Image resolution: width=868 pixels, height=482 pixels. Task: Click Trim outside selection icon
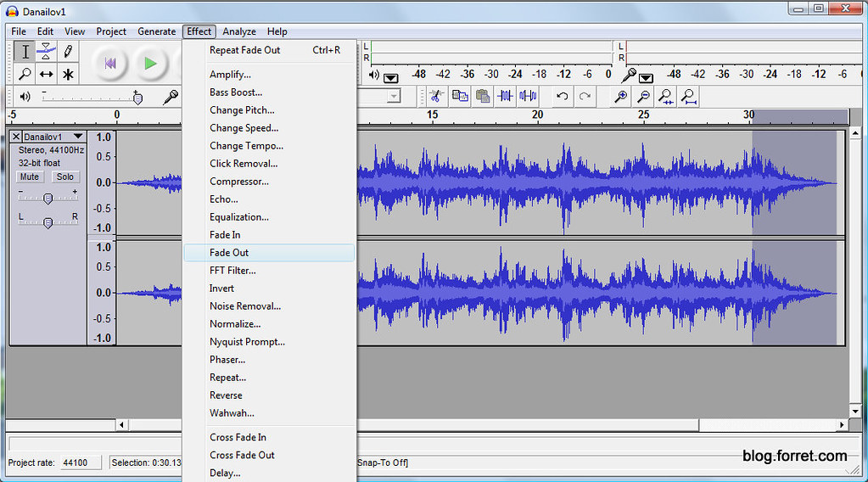point(505,96)
